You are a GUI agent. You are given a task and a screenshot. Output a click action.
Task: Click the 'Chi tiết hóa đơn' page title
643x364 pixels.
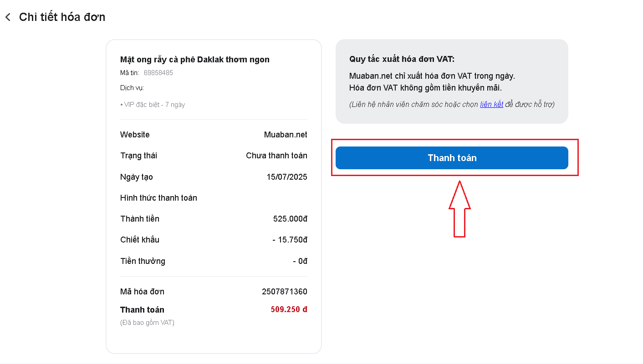pyautogui.click(x=62, y=17)
